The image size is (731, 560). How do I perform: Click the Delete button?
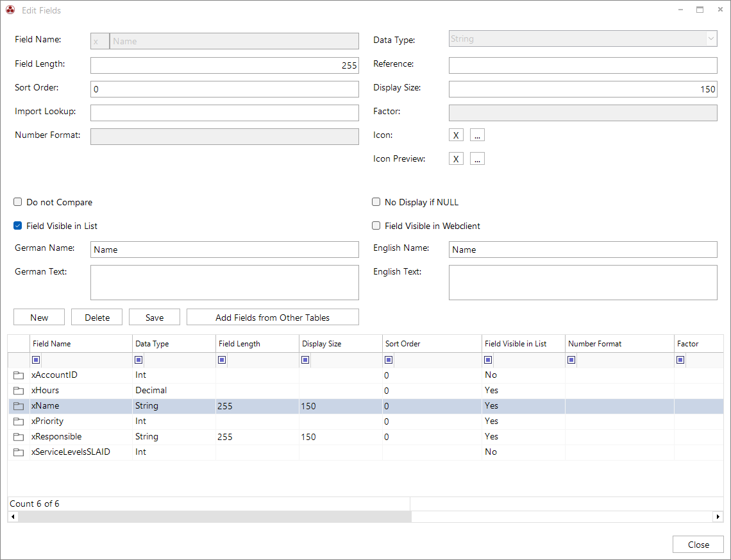pyautogui.click(x=97, y=317)
